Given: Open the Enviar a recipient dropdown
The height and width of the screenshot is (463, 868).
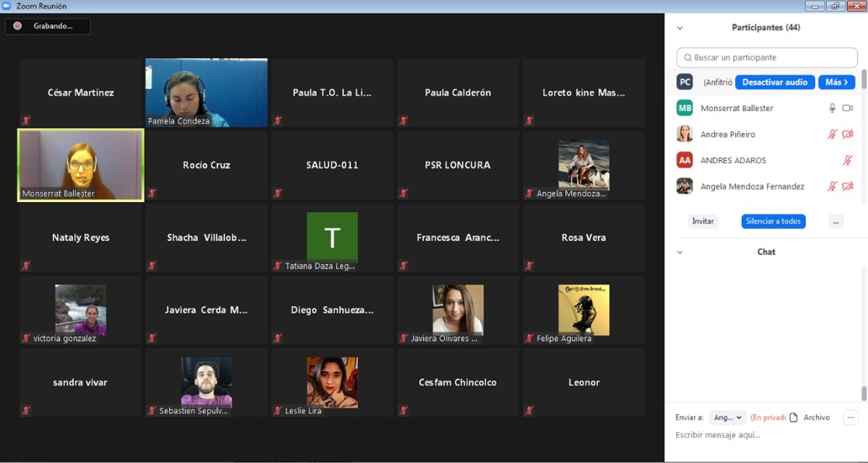Looking at the screenshot, I should (x=727, y=418).
